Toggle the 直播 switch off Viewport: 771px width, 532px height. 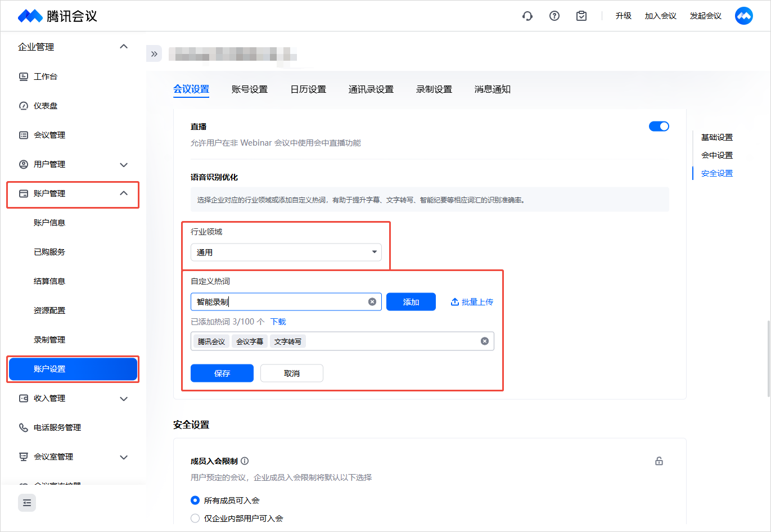tap(659, 127)
